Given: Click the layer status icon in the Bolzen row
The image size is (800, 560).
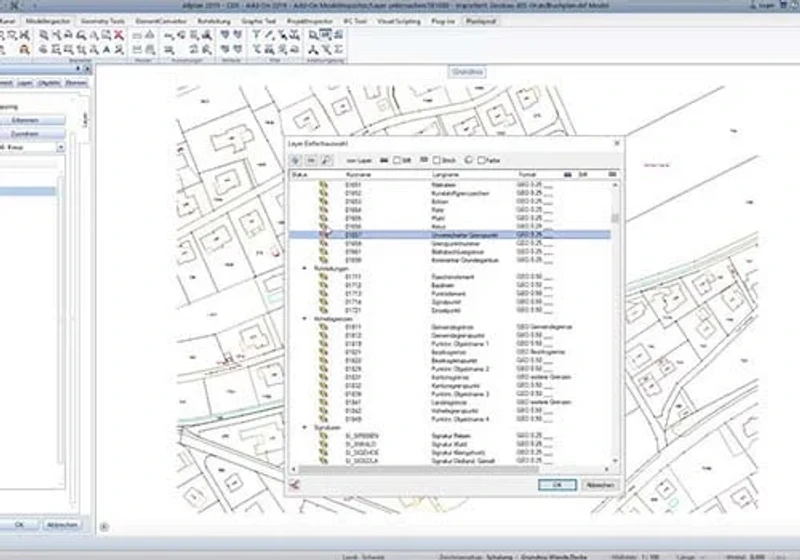Looking at the screenshot, I should click(323, 201).
